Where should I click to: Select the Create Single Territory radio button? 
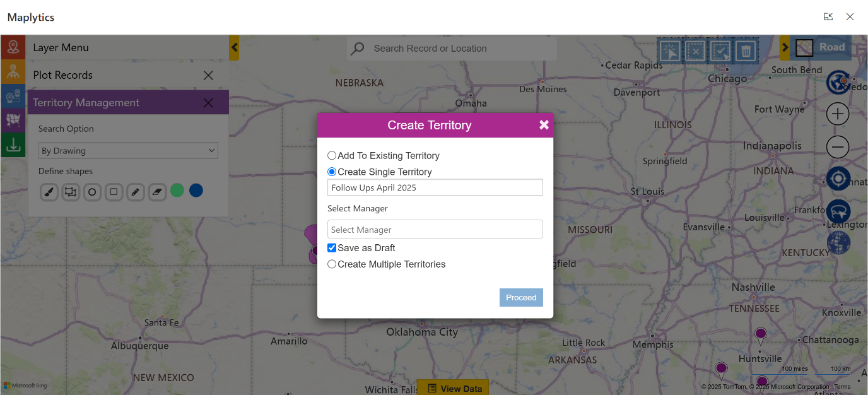pyautogui.click(x=332, y=172)
